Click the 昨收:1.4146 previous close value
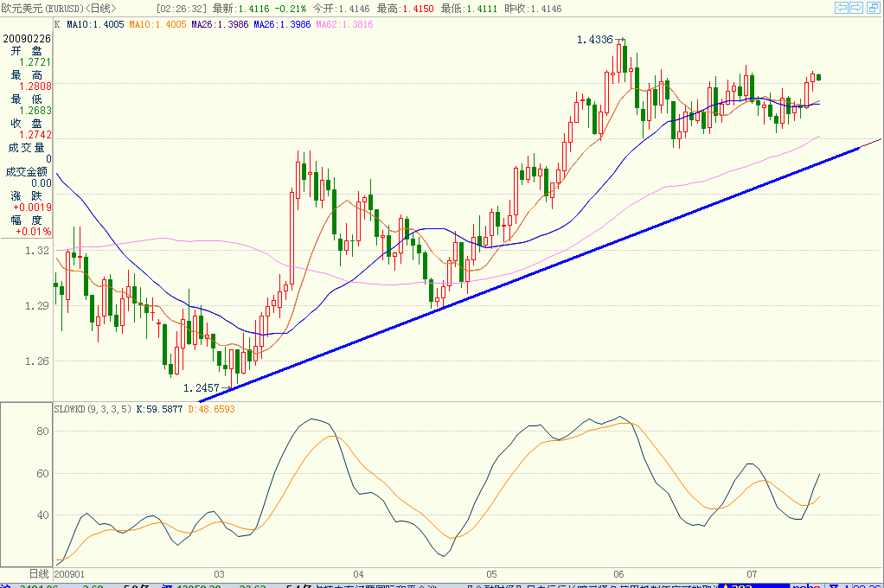The height and width of the screenshot is (588, 884). [533, 9]
